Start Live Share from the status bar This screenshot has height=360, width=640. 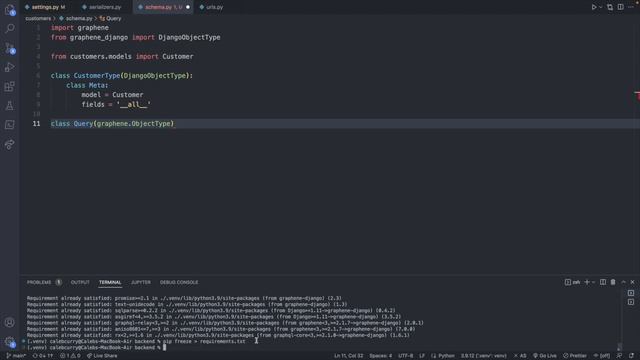click(102, 356)
